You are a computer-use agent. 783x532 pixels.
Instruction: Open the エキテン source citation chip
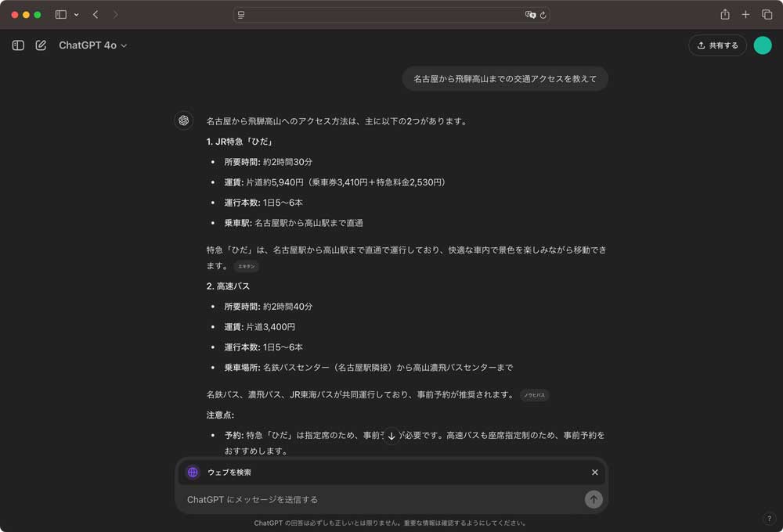pos(246,267)
